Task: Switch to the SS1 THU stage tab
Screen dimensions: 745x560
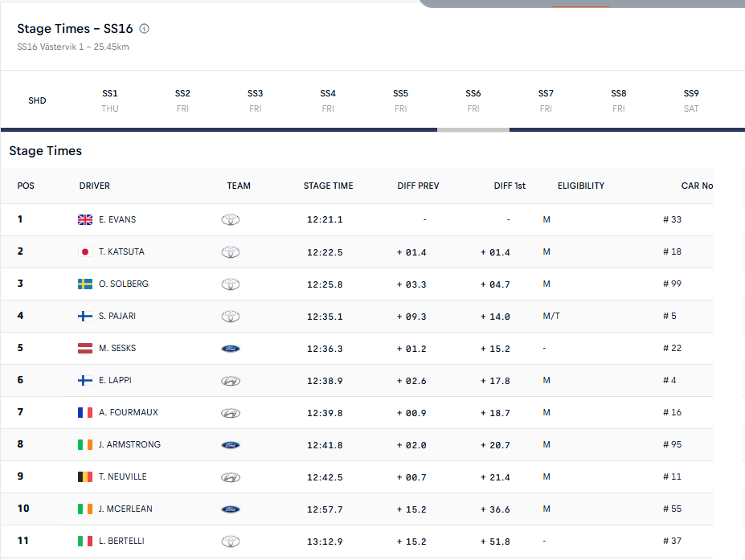Action: 110,100
